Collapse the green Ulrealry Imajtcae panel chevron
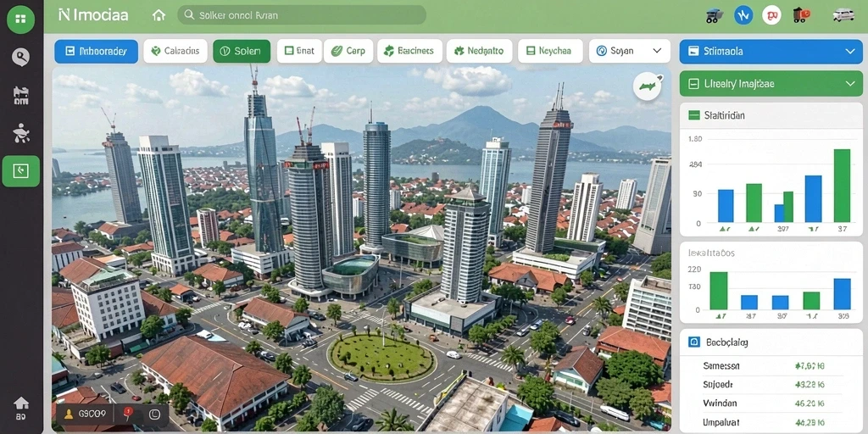The height and width of the screenshot is (434, 868). tap(850, 84)
